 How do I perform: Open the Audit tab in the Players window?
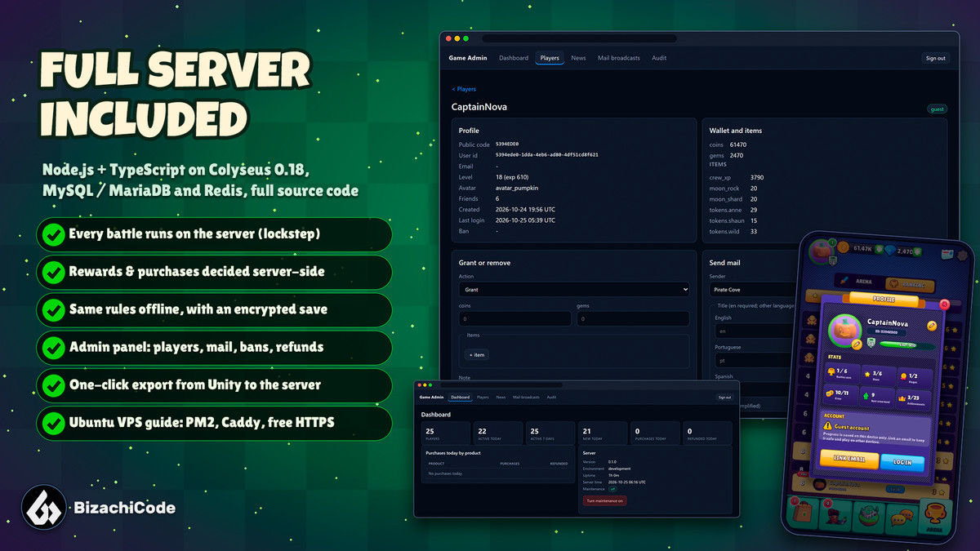pyautogui.click(x=659, y=58)
